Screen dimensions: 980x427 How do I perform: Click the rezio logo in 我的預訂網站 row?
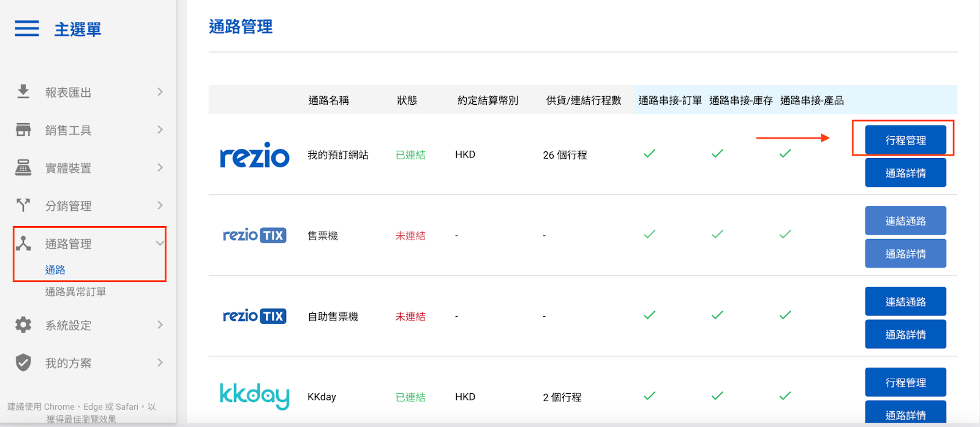[x=254, y=156]
